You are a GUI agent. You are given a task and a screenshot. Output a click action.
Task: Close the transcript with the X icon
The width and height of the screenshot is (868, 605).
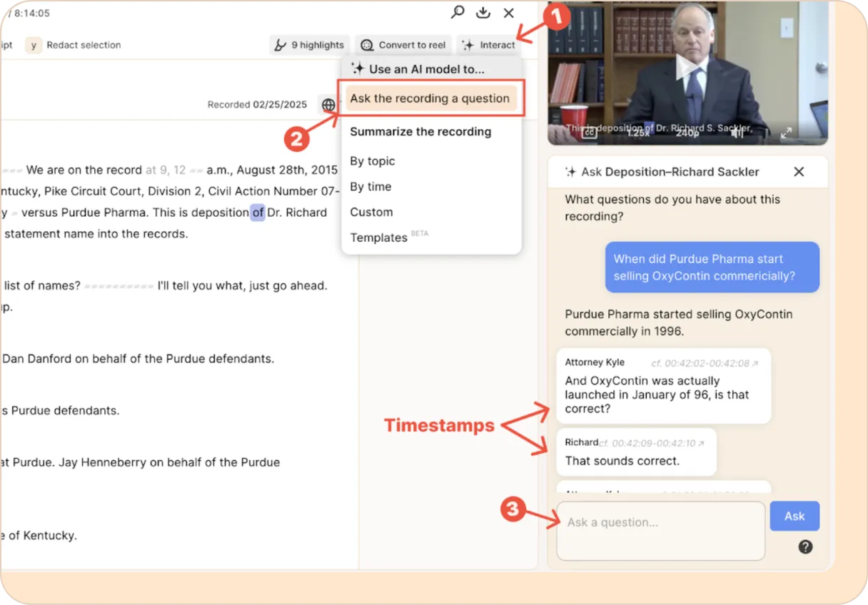click(x=509, y=13)
